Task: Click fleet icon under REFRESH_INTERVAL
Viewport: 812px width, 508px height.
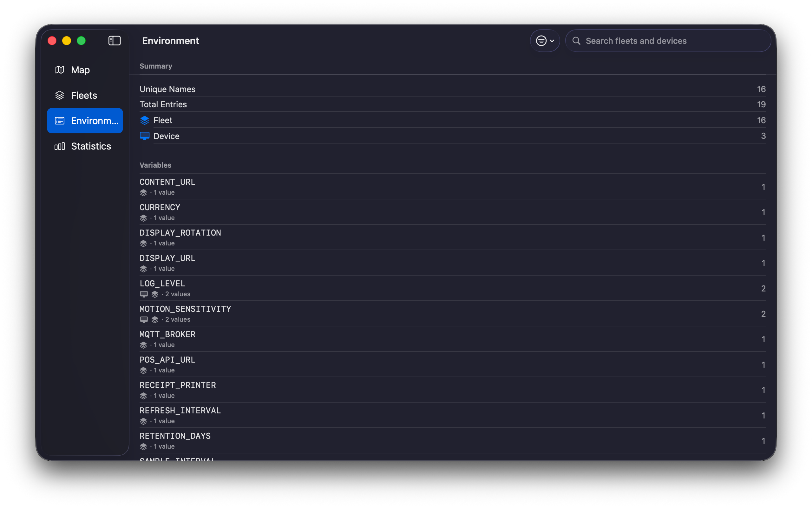Action: point(143,421)
